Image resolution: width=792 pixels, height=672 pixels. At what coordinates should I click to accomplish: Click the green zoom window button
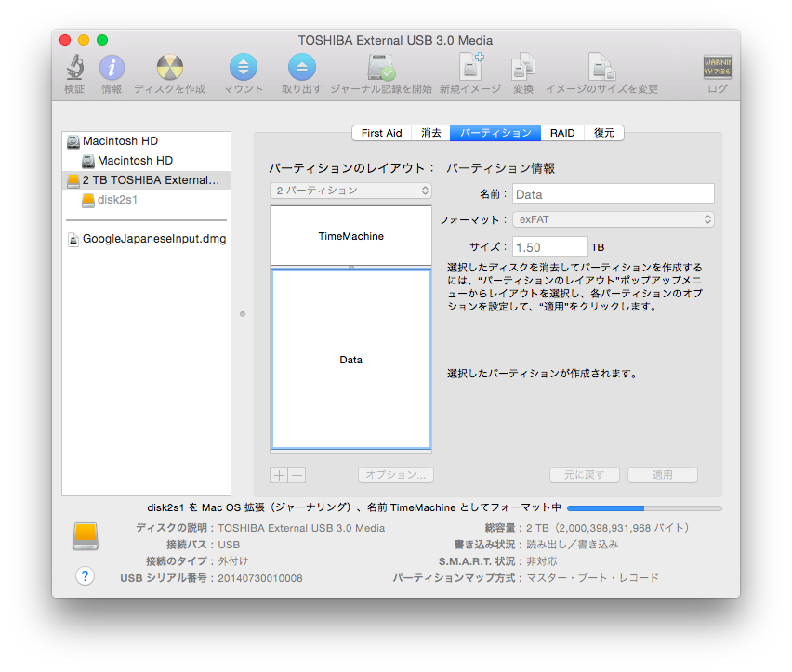point(102,40)
